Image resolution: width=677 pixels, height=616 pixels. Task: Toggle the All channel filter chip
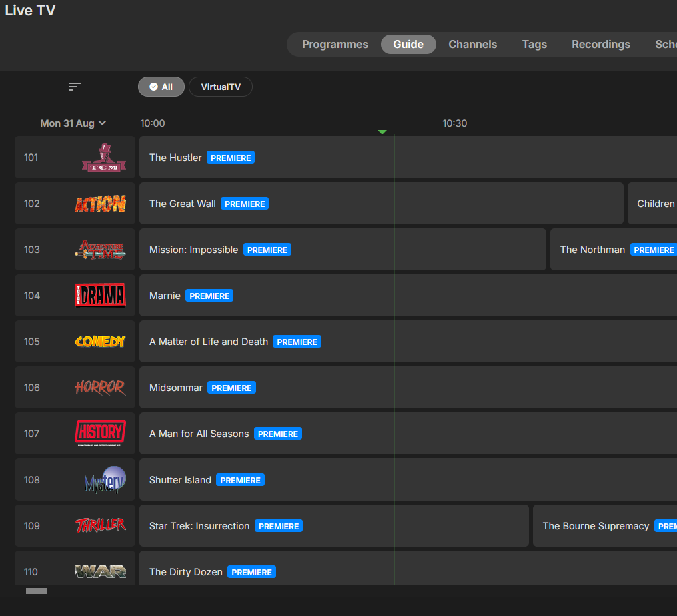click(161, 87)
